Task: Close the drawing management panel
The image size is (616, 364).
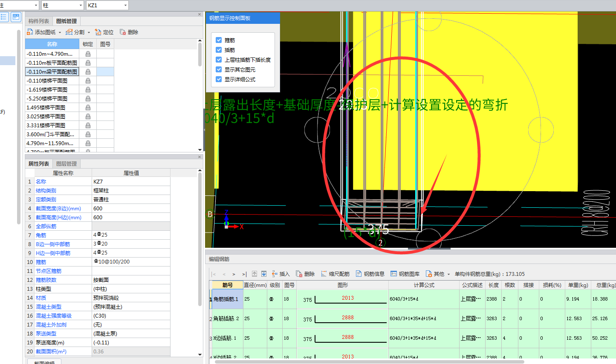Action: [200, 14]
